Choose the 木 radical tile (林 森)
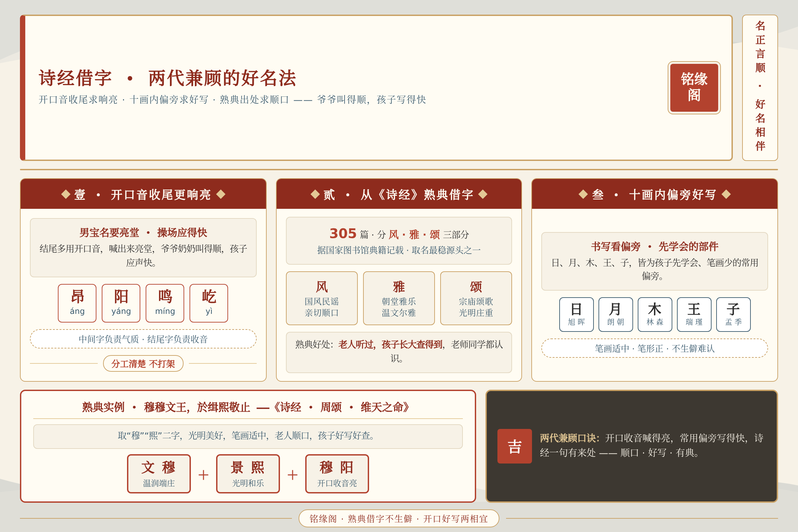798x532 pixels. click(x=655, y=315)
